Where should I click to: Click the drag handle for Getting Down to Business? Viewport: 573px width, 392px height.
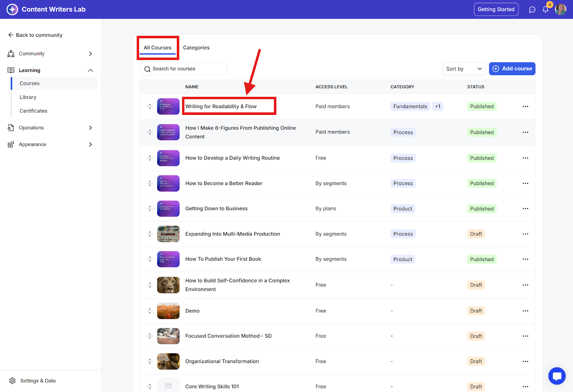[x=150, y=209]
